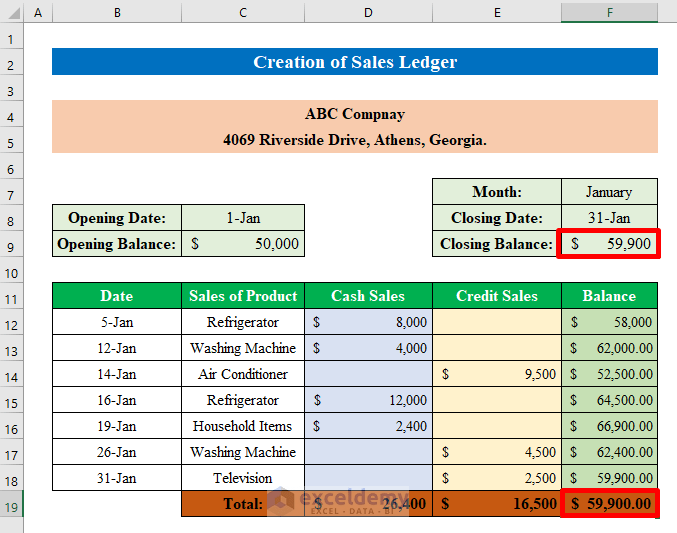Select the 'Television' cell
677x533 pixels.
(x=243, y=478)
